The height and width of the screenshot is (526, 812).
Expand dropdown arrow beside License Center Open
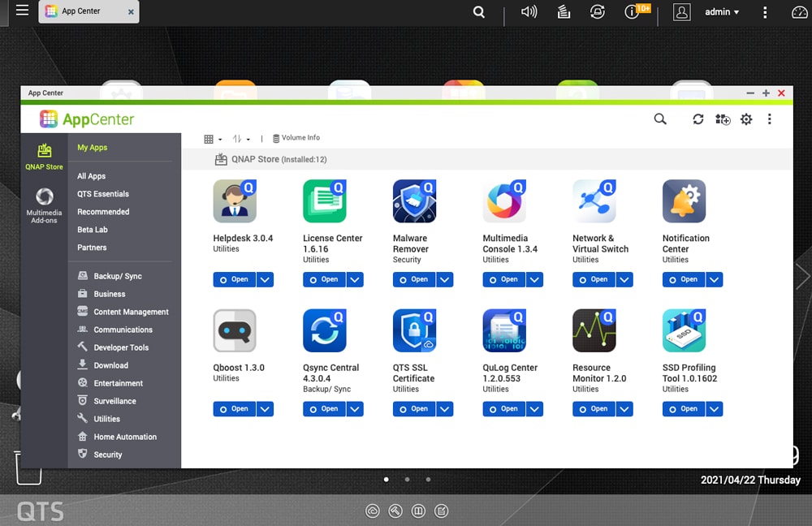355,279
